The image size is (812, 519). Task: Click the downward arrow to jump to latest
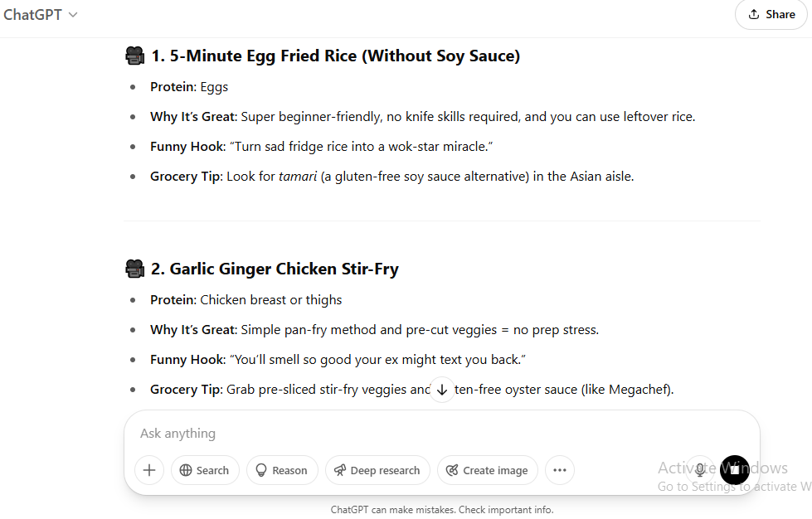click(x=442, y=389)
